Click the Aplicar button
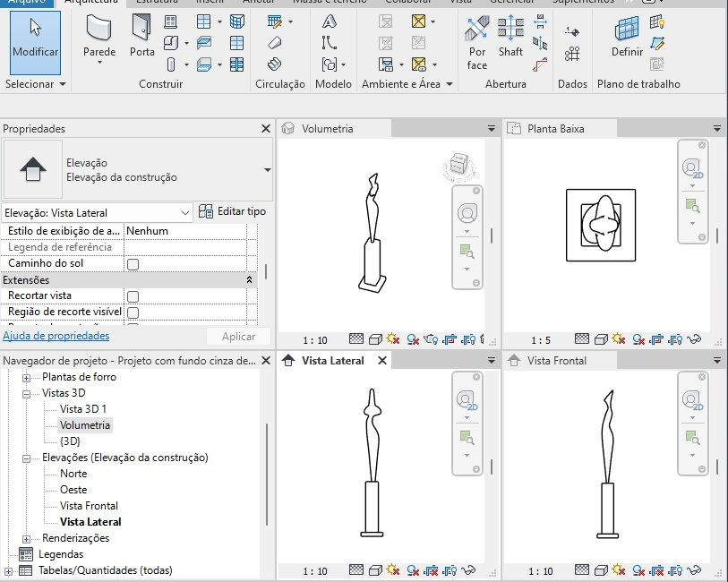Viewport: 728px width, 582px height. 238,337
